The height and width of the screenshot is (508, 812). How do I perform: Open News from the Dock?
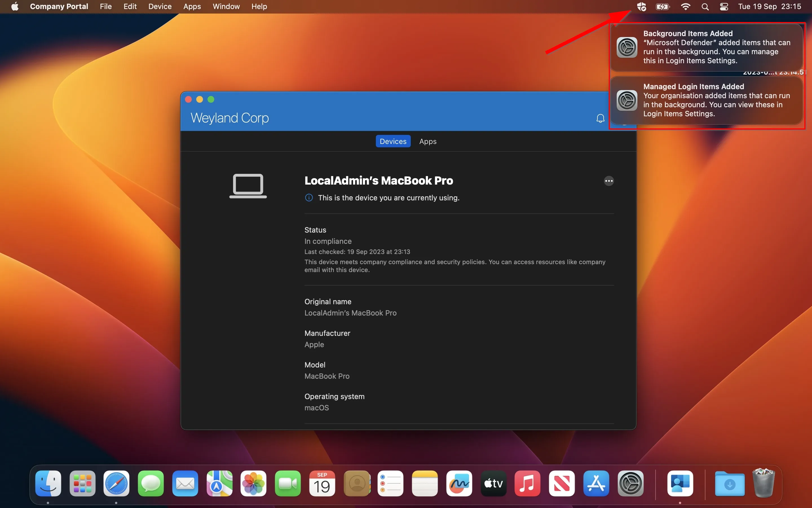562,483
